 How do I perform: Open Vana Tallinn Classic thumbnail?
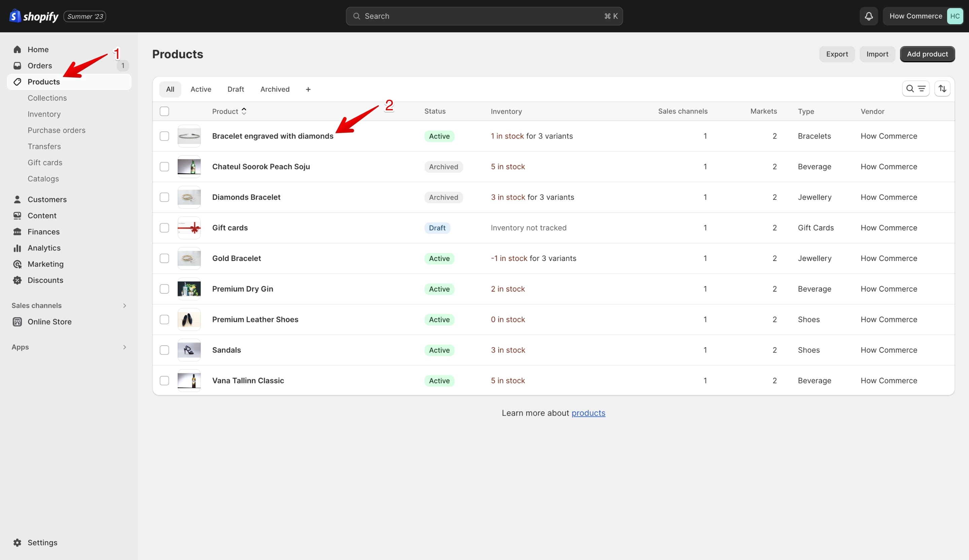click(189, 380)
